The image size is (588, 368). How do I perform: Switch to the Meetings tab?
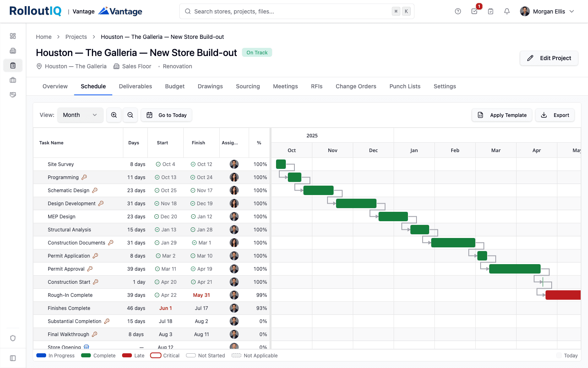pyautogui.click(x=285, y=86)
